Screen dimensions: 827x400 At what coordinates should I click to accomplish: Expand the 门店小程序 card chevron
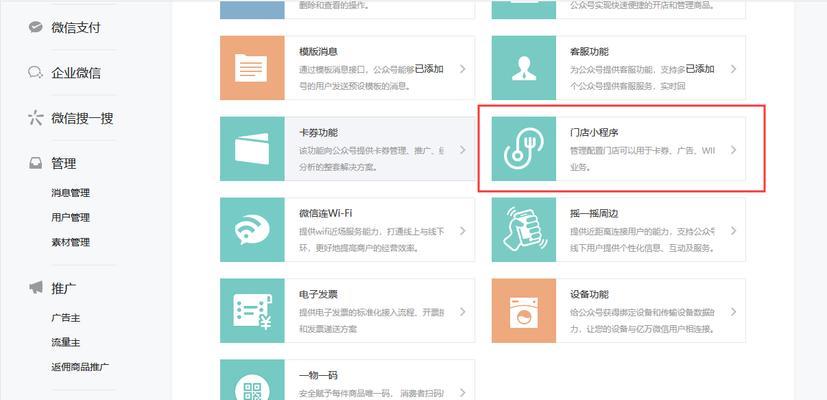click(x=734, y=150)
